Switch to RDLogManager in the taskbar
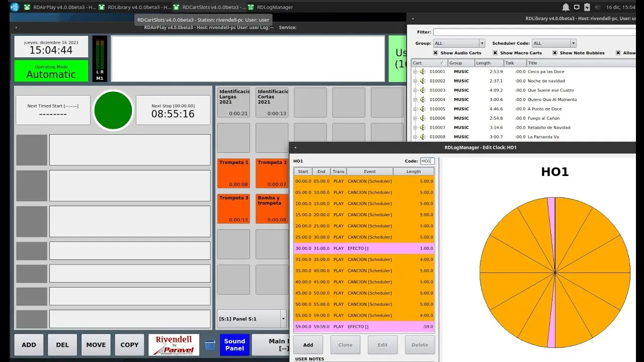 [x=270, y=7]
